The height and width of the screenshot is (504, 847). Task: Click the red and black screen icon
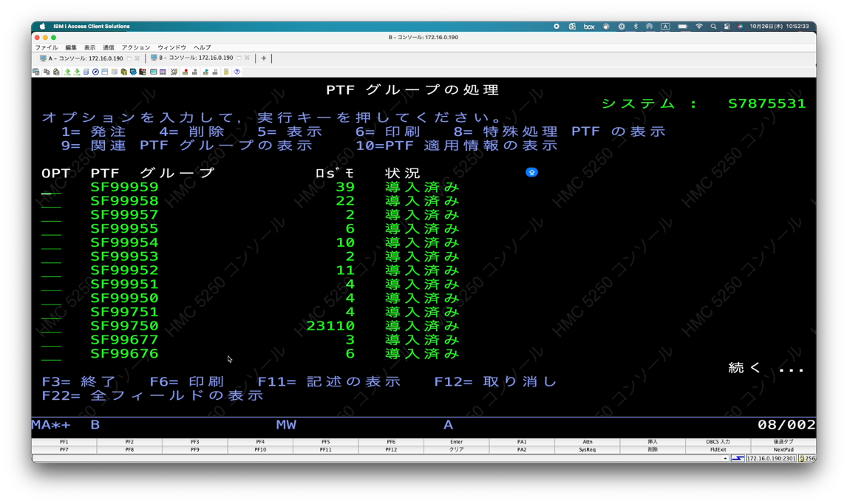pyautogui.click(x=143, y=72)
